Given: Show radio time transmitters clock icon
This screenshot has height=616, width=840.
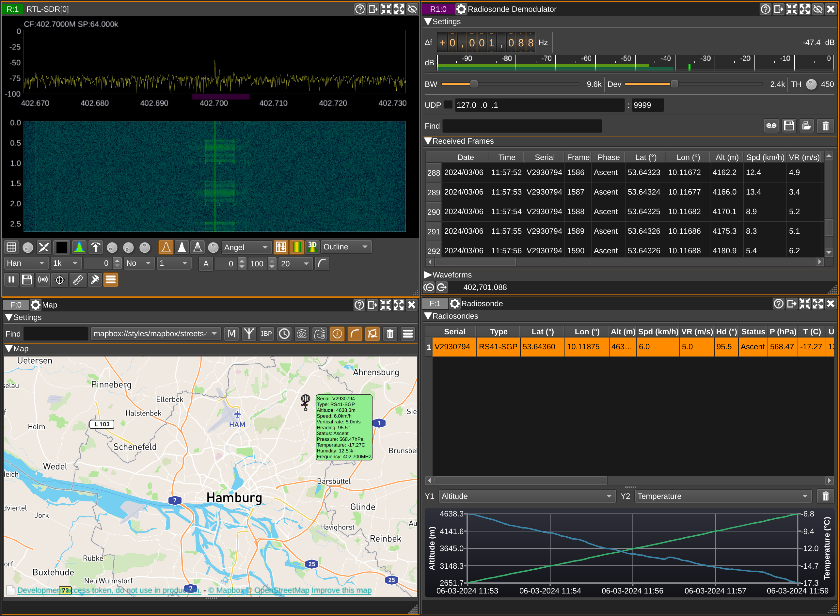Looking at the screenshot, I should click(284, 333).
